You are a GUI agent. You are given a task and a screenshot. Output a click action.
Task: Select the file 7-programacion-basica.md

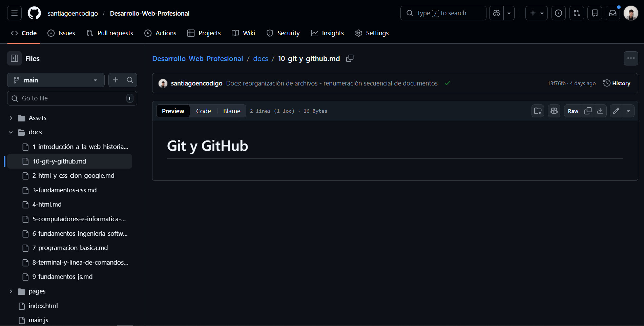[x=70, y=248]
